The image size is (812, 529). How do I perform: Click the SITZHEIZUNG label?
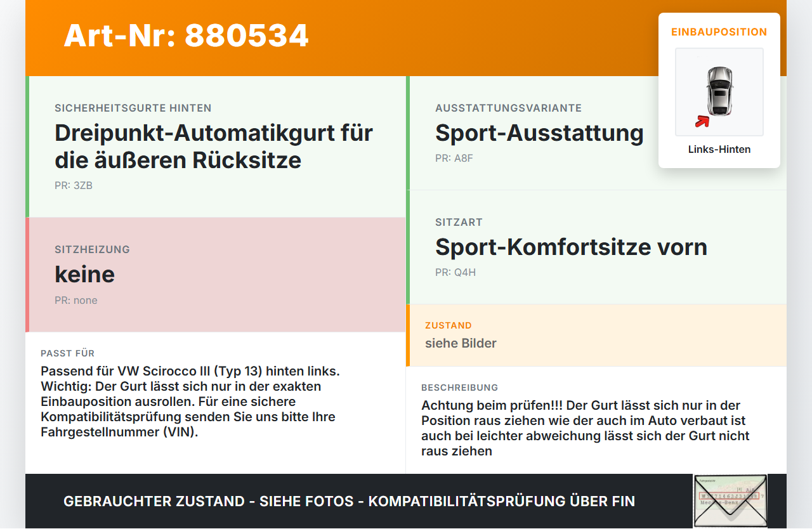pos(92,250)
